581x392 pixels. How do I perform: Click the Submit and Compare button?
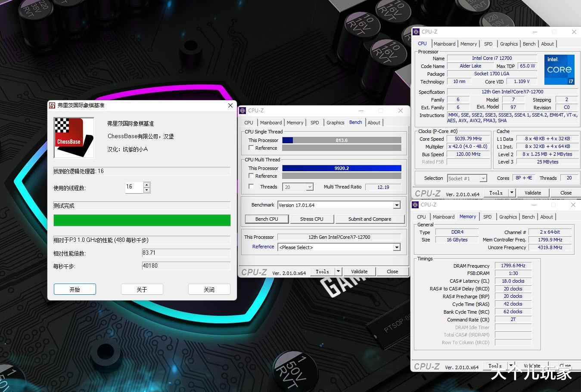[369, 219]
